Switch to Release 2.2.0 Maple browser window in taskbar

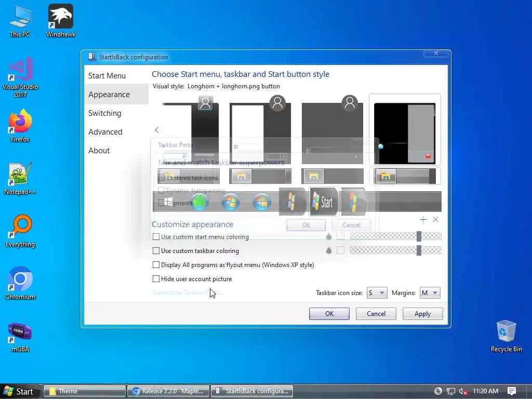click(168, 391)
